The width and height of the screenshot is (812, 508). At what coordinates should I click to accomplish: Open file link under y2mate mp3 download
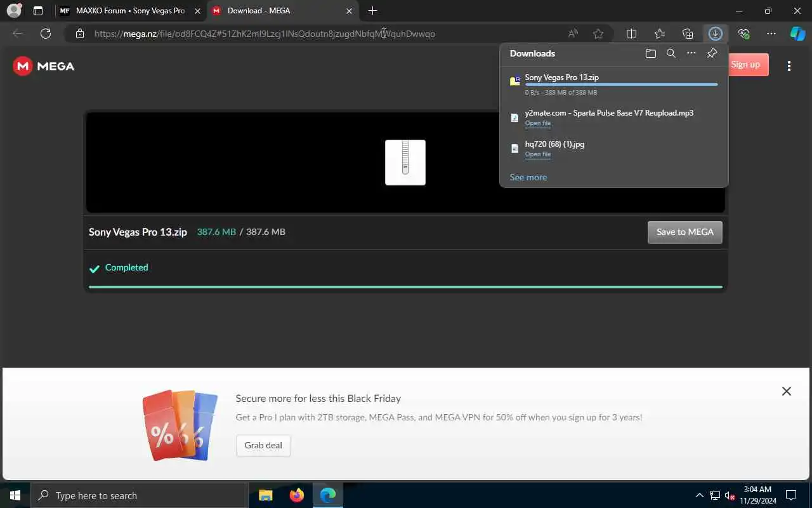click(x=537, y=123)
